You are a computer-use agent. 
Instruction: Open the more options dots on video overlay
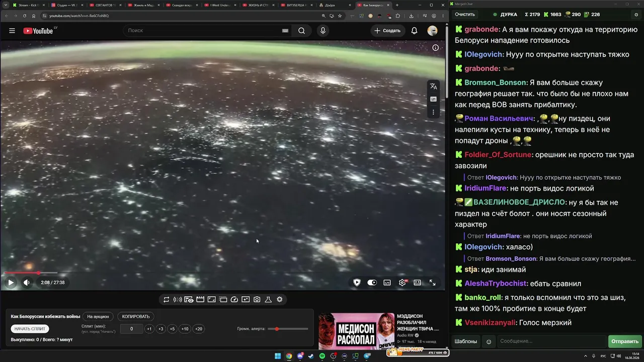click(x=433, y=112)
